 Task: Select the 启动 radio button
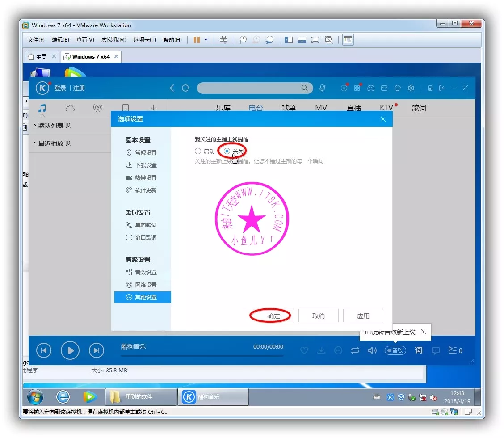(198, 152)
